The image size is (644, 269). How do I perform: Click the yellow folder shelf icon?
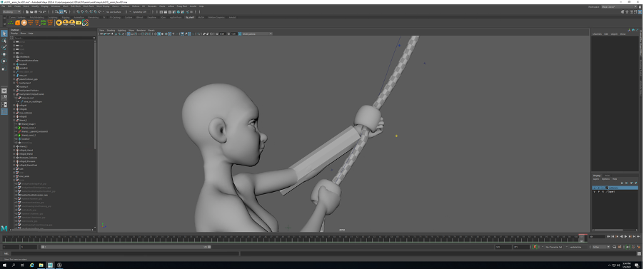tap(79, 23)
